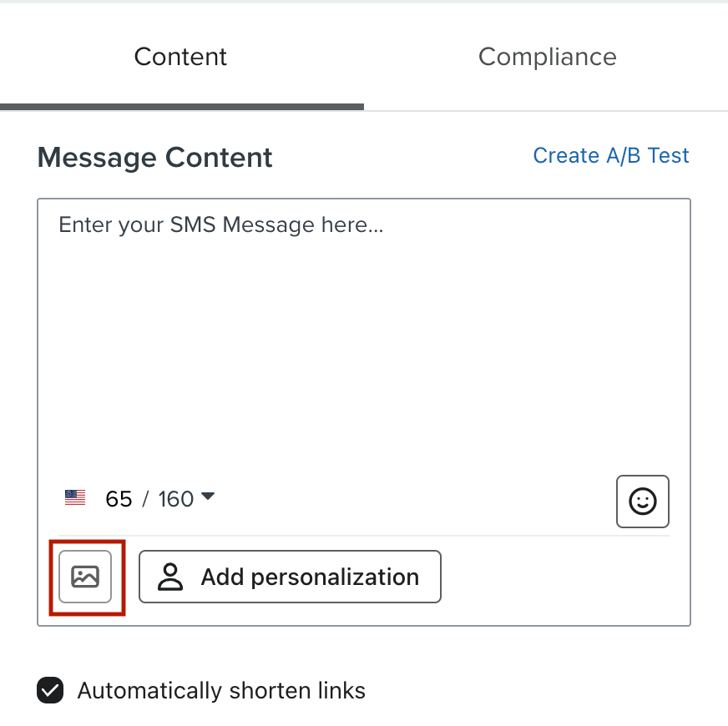
Task: Open the emoji picker
Action: pyautogui.click(x=643, y=502)
